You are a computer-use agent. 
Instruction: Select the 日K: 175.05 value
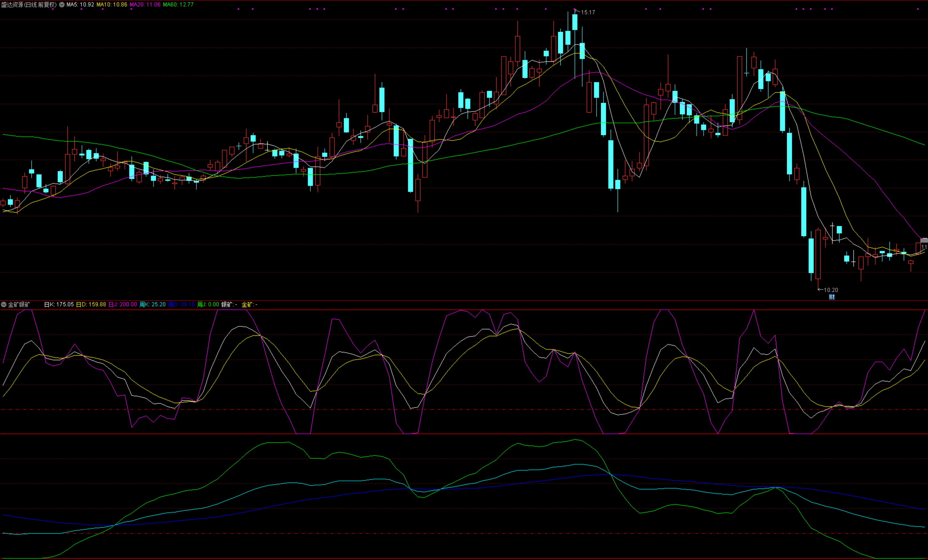(59, 304)
